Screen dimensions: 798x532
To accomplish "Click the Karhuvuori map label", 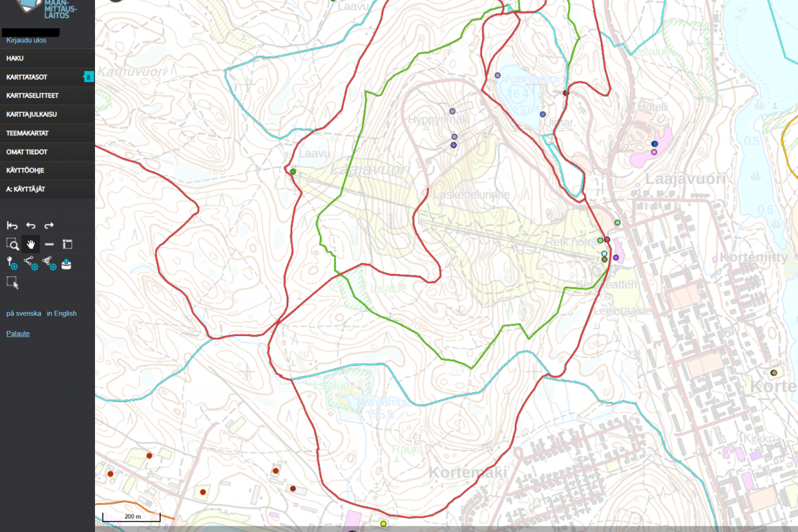I will pos(132,72).
